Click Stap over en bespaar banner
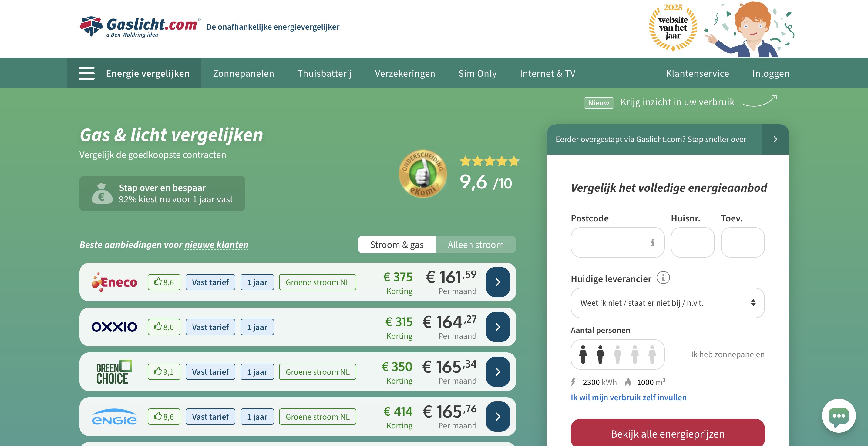 coord(162,194)
